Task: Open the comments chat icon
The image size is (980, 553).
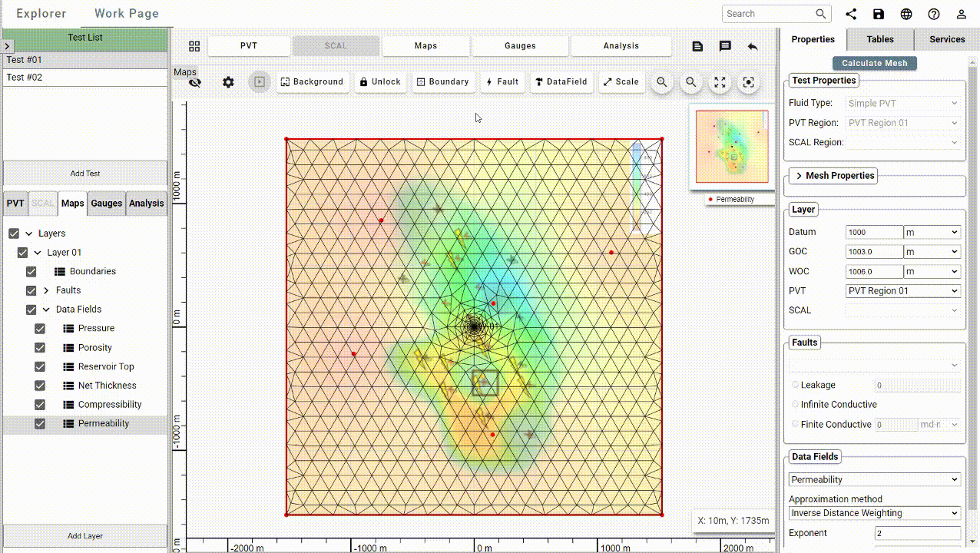Action: [725, 46]
